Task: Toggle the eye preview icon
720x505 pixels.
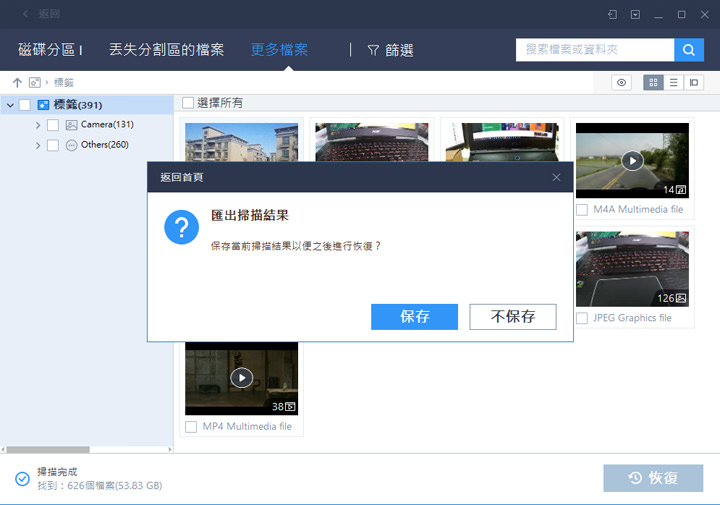Action: pyautogui.click(x=622, y=83)
